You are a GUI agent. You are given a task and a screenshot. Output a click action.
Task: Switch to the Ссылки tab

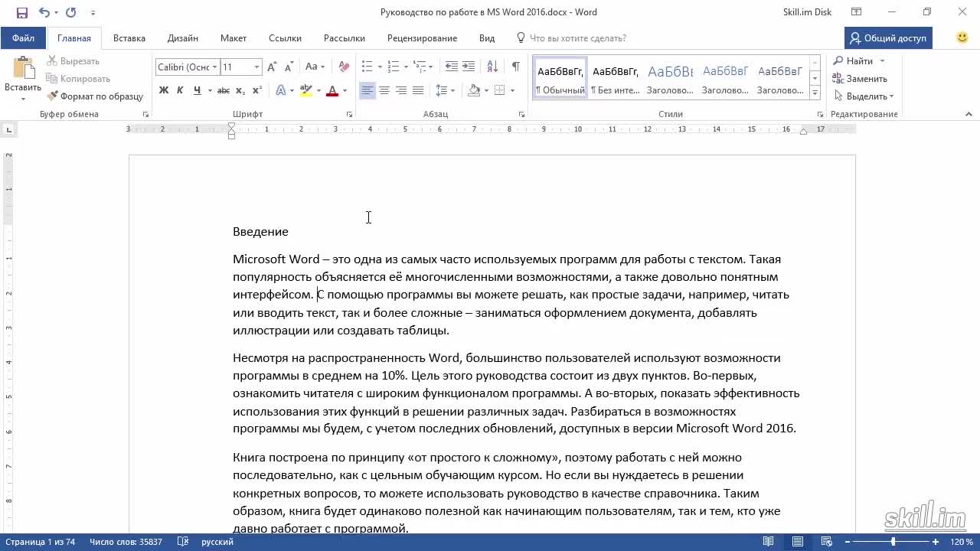pyautogui.click(x=285, y=38)
